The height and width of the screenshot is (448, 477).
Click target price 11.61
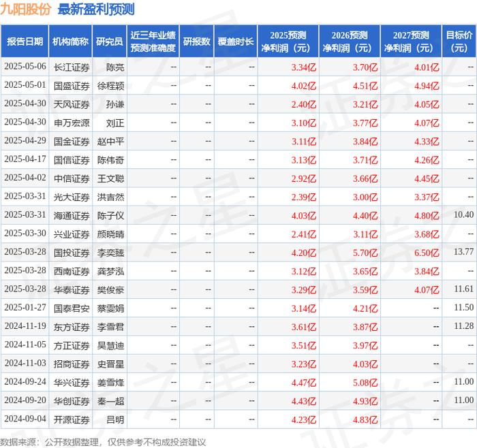463,289
